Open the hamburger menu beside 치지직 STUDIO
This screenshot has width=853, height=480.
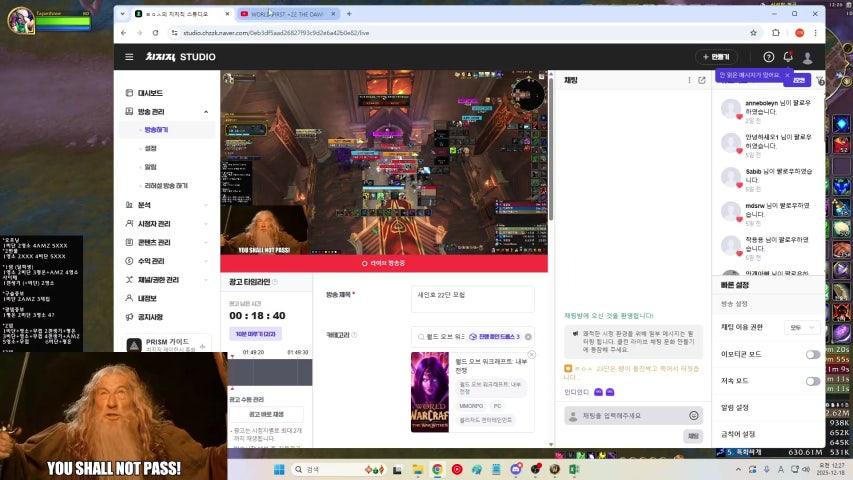click(x=129, y=57)
